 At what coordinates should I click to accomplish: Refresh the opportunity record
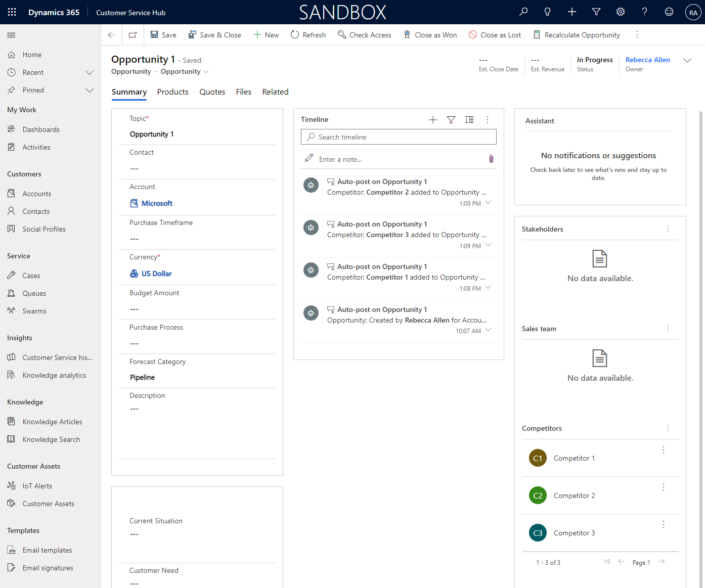coord(309,35)
